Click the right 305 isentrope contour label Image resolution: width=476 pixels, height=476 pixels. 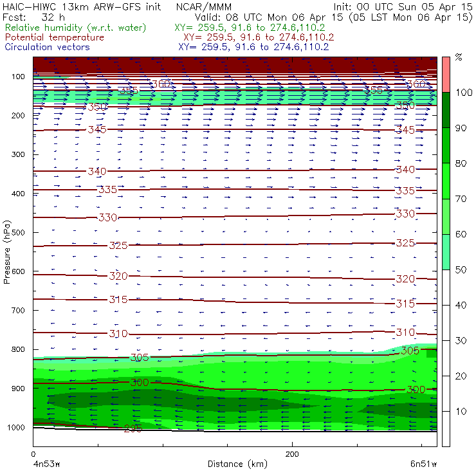click(410, 351)
